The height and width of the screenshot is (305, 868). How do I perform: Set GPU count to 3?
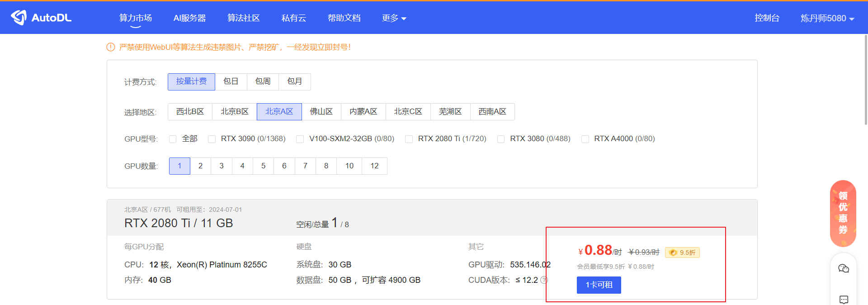[222, 166]
